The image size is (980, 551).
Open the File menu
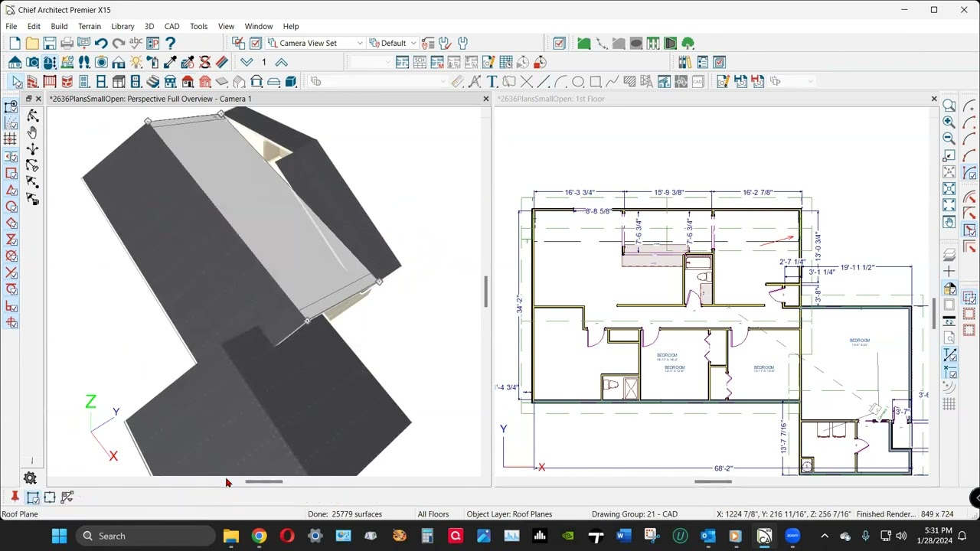point(11,26)
